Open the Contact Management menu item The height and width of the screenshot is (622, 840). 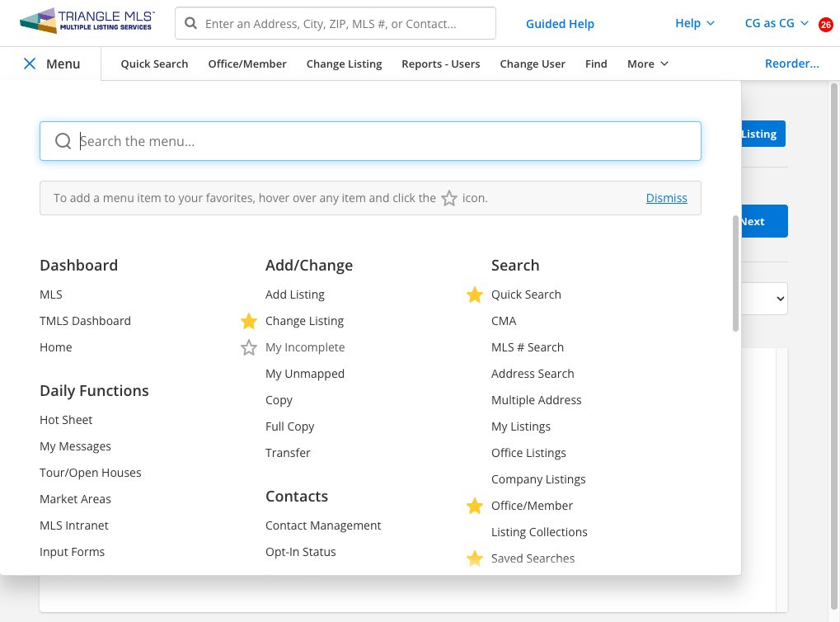coord(323,525)
